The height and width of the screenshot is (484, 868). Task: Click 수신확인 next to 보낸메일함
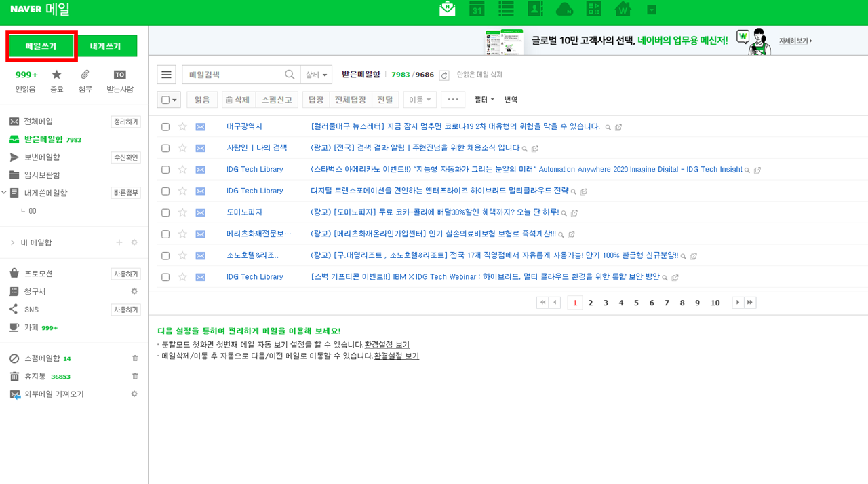125,157
